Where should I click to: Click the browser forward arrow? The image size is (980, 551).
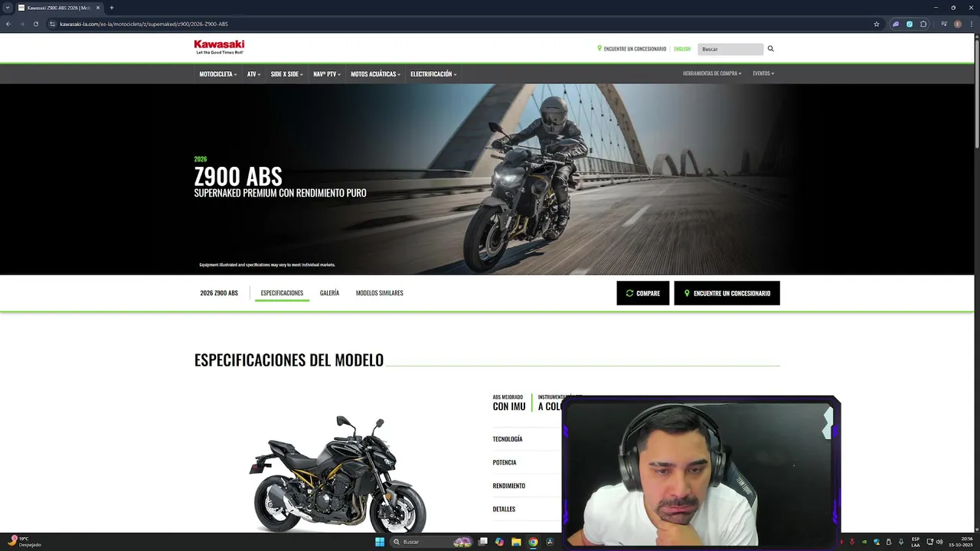coord(21,24)
